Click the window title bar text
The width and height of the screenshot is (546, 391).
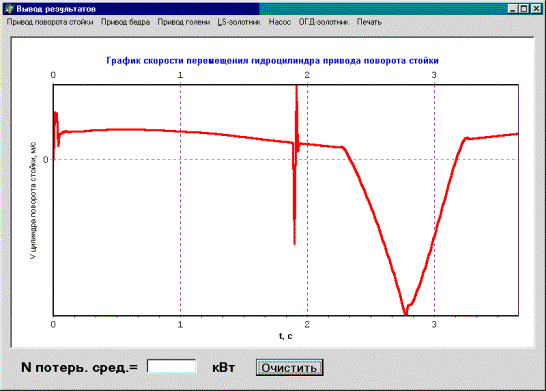[x=56, y=9]
